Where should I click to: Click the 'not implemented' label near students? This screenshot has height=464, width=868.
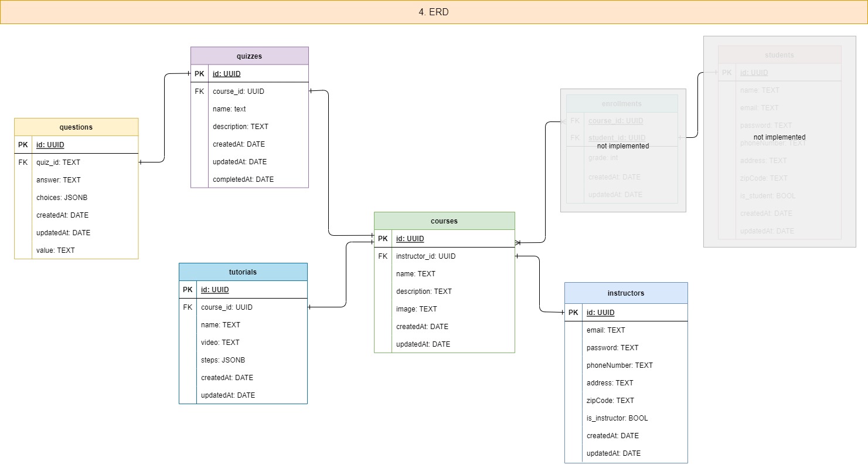[x=780, y=137]
